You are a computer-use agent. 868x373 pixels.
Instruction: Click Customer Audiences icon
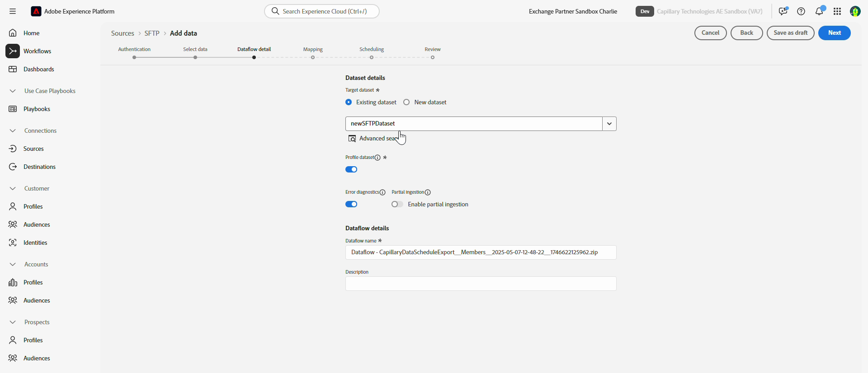[13, 224]
